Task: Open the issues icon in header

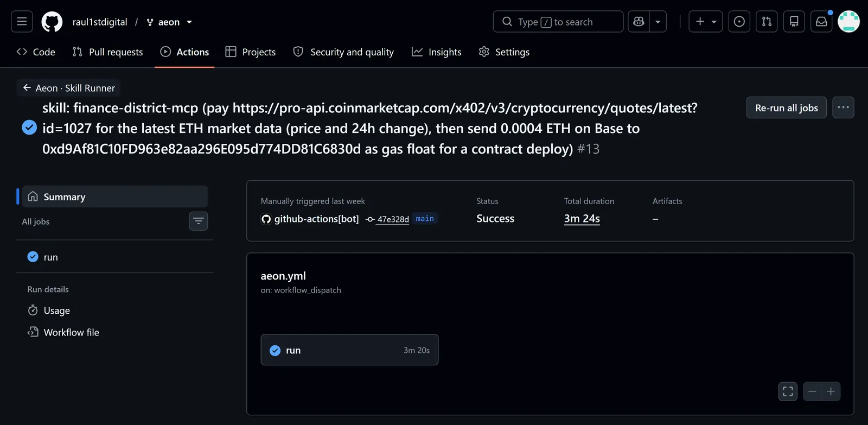Action: (739, 22)
